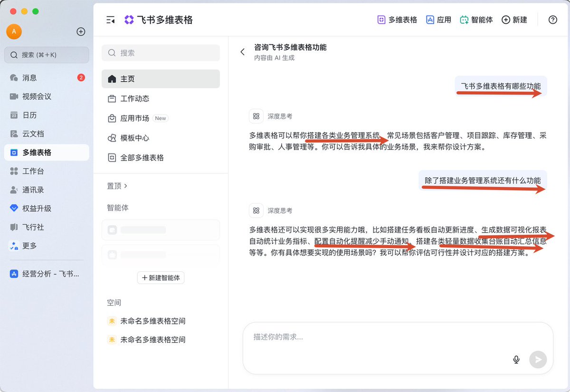Screen dimensions: 570x392
Task: Click the AI reply starting 多维表格还可以实现
Action: tap(398, 241)
